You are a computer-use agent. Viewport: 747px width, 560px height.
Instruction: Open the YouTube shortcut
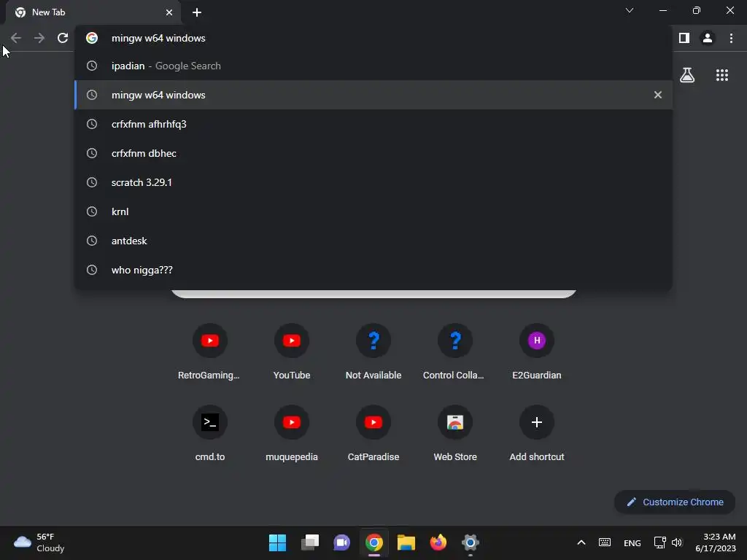(292, 352)
